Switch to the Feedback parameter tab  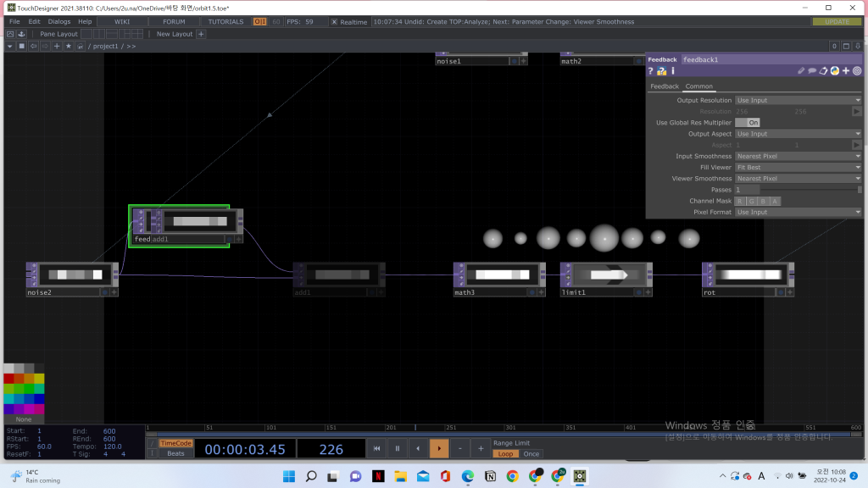pos(665,86)
